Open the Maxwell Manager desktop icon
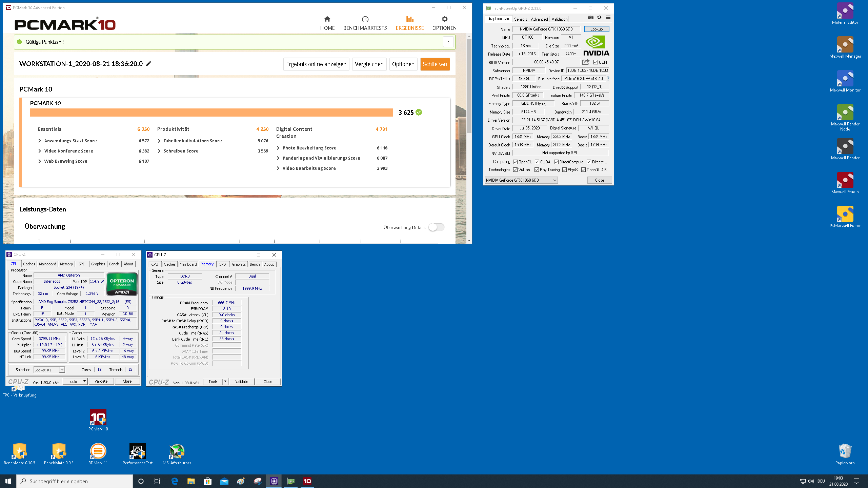 (x=845, y=47)
